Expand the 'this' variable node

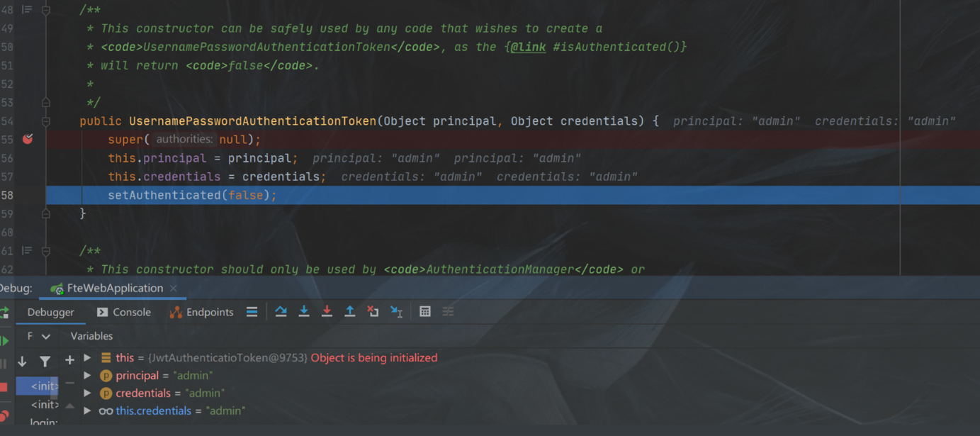click(x=87, y=358)
